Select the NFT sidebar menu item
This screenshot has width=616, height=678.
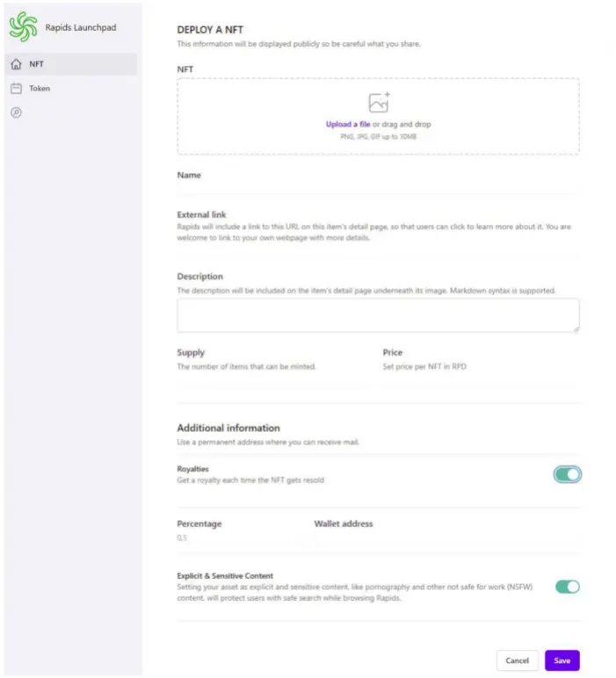coord(71,64)
